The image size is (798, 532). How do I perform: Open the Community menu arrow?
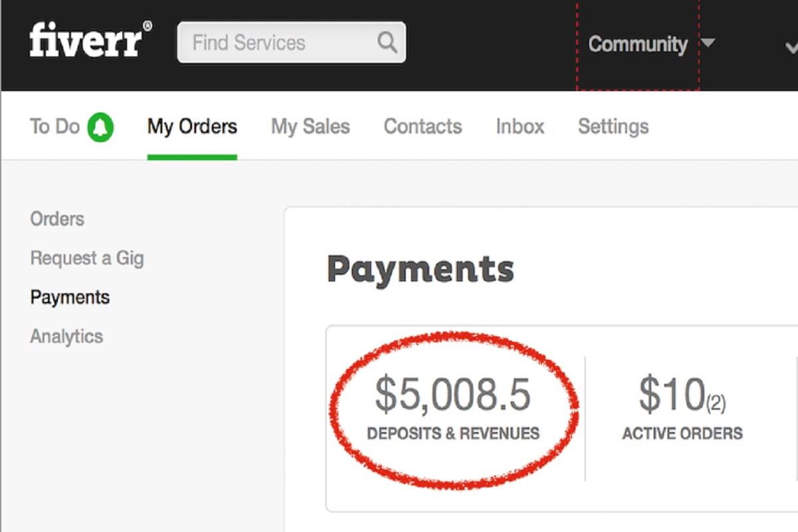(709, 42)
